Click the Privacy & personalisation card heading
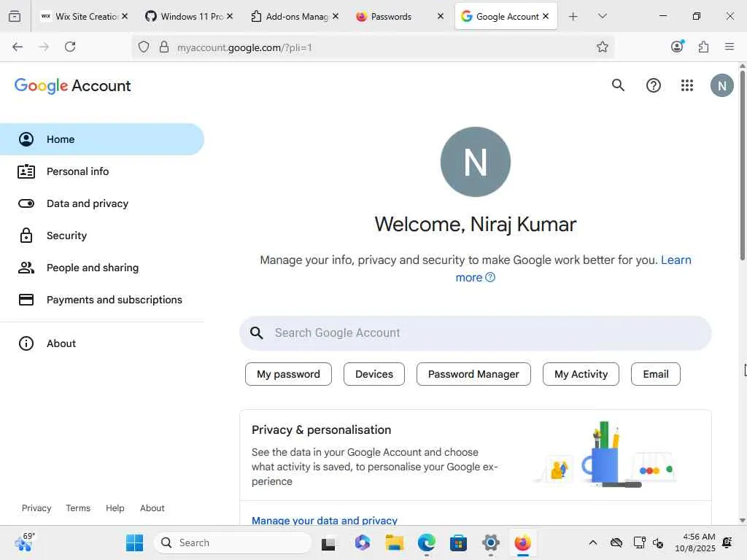747x560 pixels. 321,430
